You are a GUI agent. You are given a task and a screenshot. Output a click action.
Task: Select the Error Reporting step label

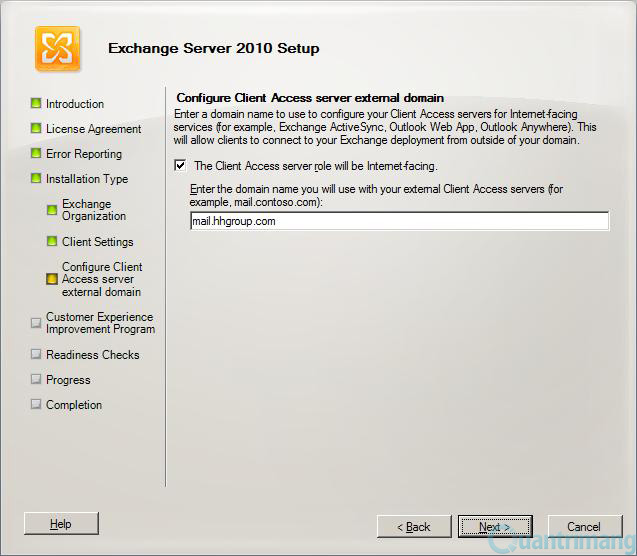84,154
